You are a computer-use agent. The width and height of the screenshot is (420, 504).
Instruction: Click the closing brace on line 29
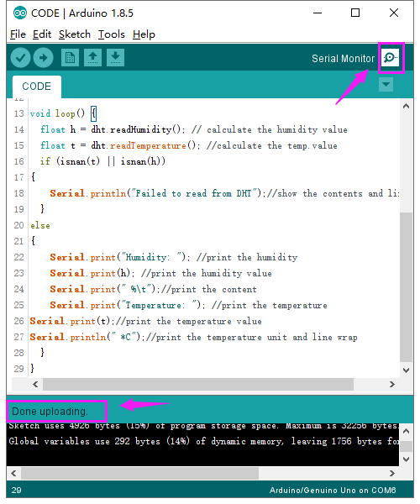point(32,369)
